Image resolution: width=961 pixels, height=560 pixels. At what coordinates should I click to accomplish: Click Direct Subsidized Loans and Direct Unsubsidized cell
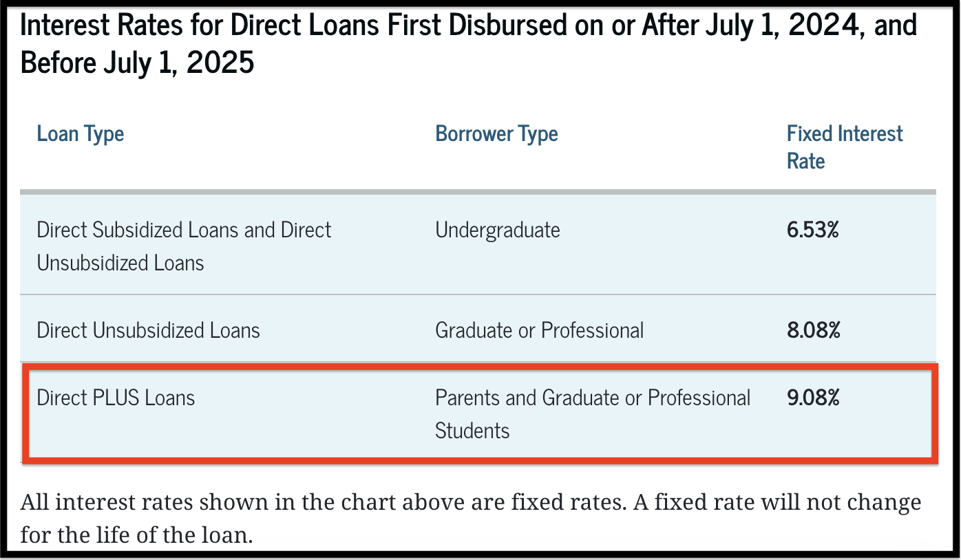[184, 246]
